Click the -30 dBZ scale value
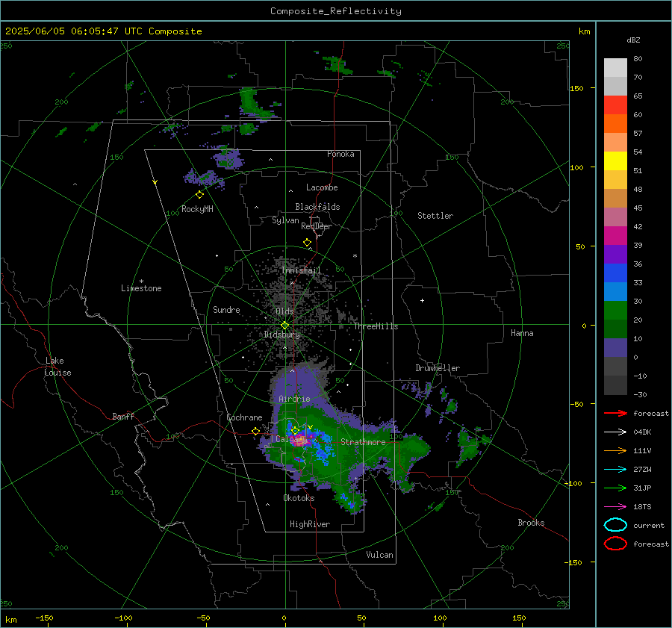 tap(640, 394)
